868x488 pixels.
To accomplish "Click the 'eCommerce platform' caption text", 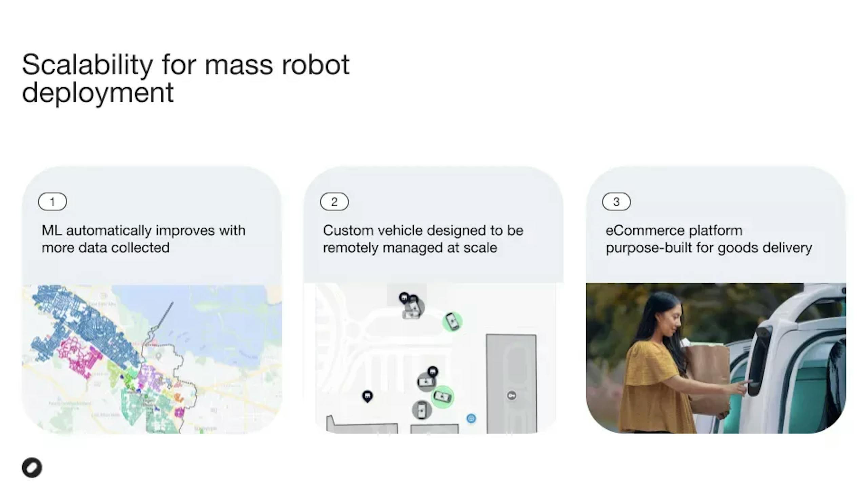I will click(x=709, y=239).
